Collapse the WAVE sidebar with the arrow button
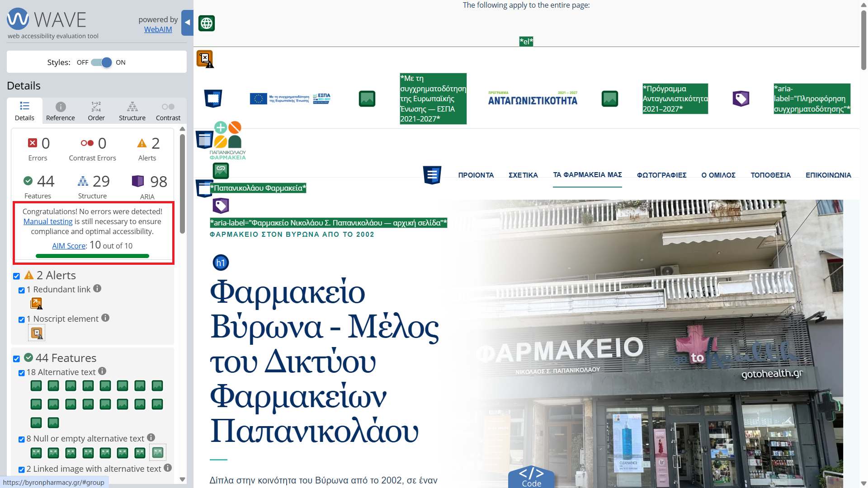Viewport: 868px width, 488px height. (187, 23)
